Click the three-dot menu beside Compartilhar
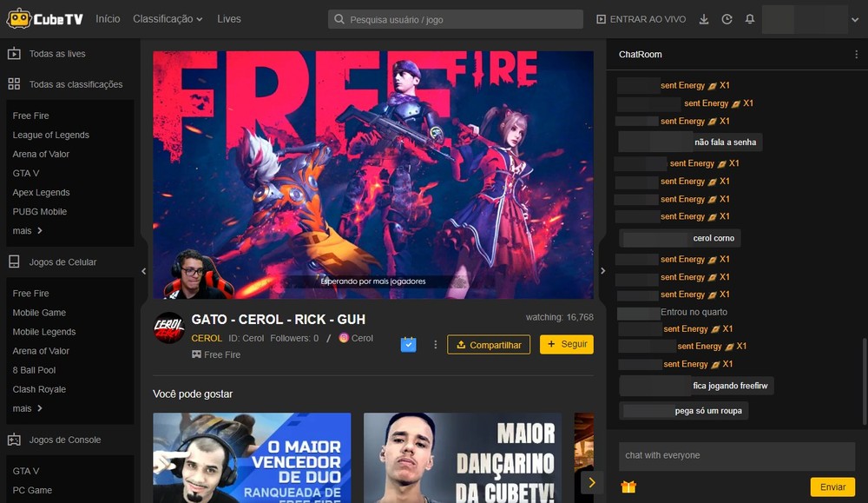 click(x=435, y=344)
